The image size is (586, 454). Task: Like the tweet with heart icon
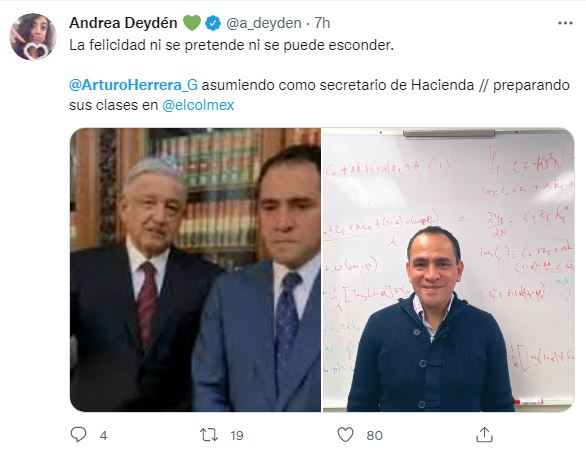tap(345, 435)
